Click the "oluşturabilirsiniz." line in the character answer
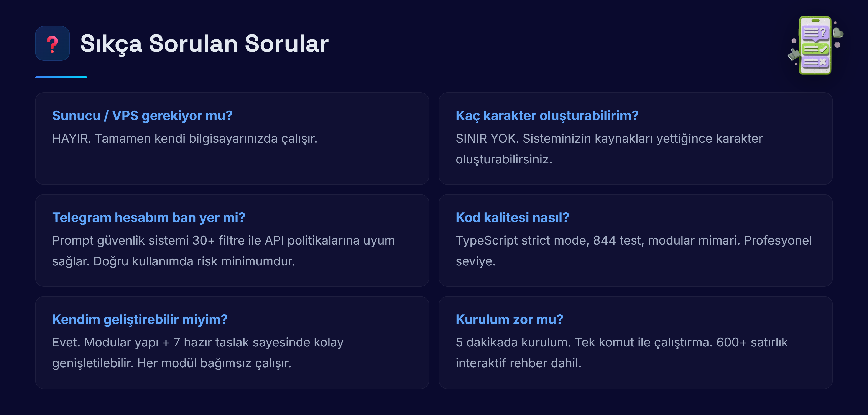The height and width of the screenshot is (415, 868). pyautogui.click(x=504, y=160)
